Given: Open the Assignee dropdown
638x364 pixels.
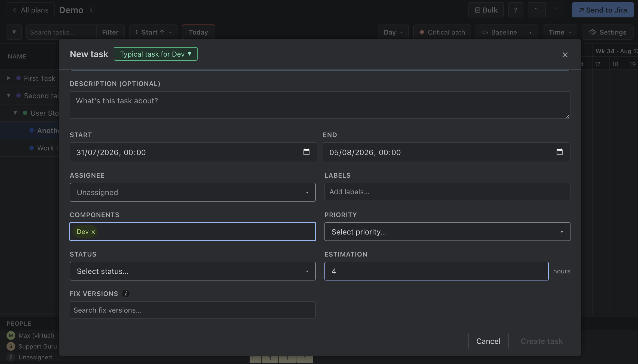Looking at the screenshot, I should pyautogui.click(x=193, y=192).
